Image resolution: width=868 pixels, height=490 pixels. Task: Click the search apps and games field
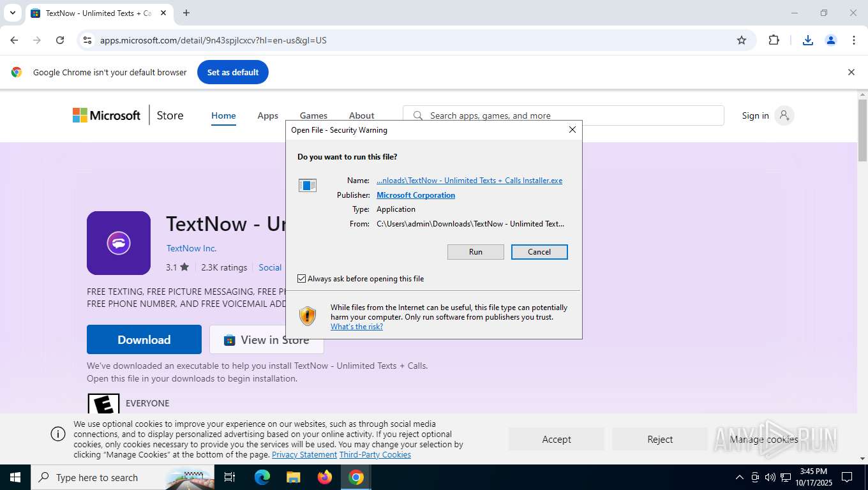(564, 115)
